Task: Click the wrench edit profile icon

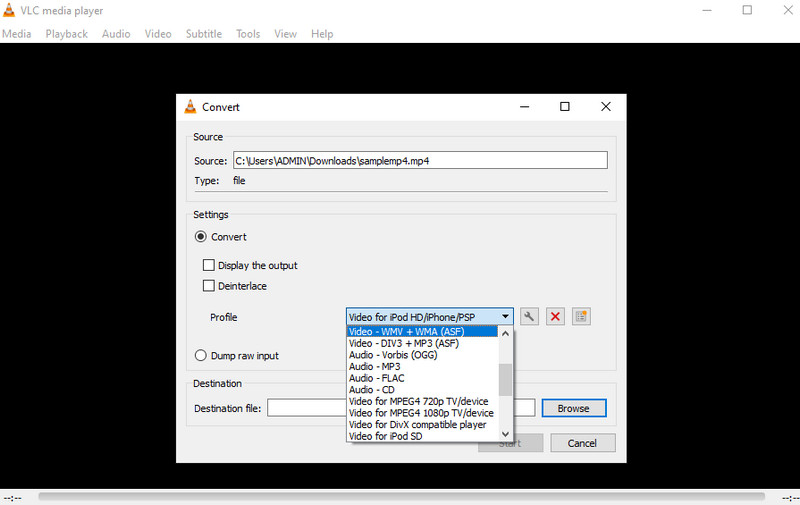Action: click(x=529, y=317)
